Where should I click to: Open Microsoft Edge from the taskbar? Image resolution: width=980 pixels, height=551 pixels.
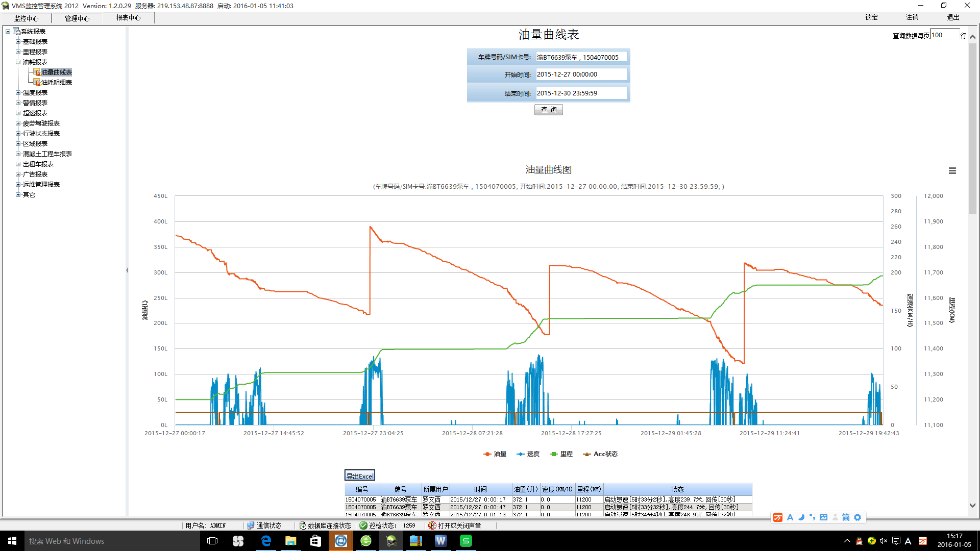click(x=266, y=541)
